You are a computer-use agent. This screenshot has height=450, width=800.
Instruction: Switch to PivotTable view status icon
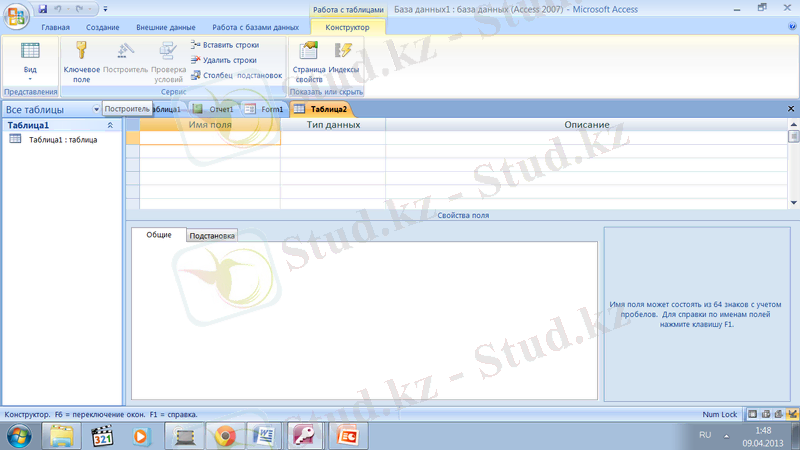tap(766, 414)
